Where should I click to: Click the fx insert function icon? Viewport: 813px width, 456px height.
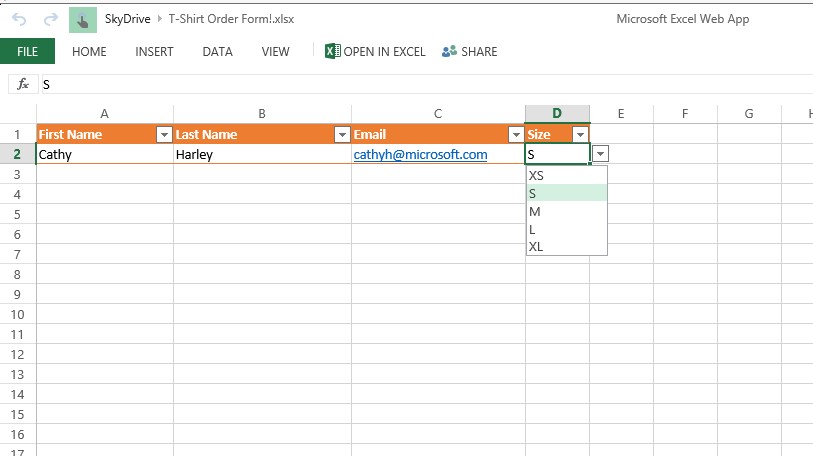point(23,84)
